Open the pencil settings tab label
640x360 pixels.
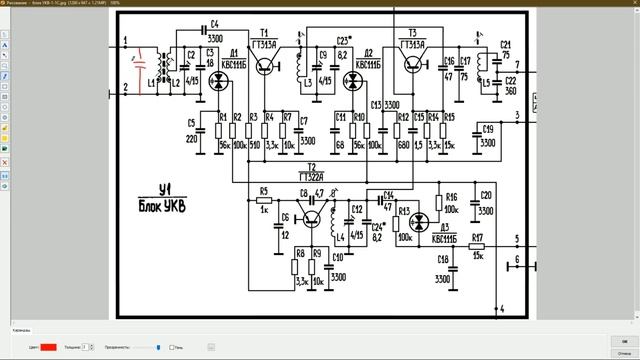tap(22, 330)
